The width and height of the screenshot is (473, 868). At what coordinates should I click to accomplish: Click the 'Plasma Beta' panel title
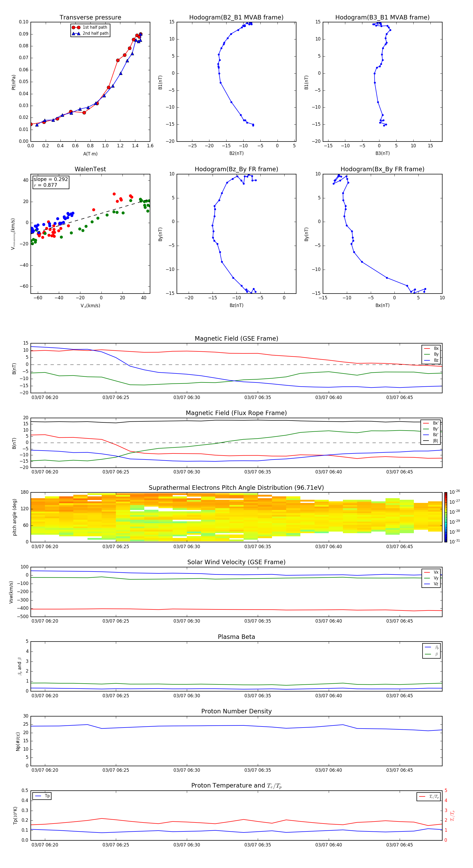click(x=236, y=637)
